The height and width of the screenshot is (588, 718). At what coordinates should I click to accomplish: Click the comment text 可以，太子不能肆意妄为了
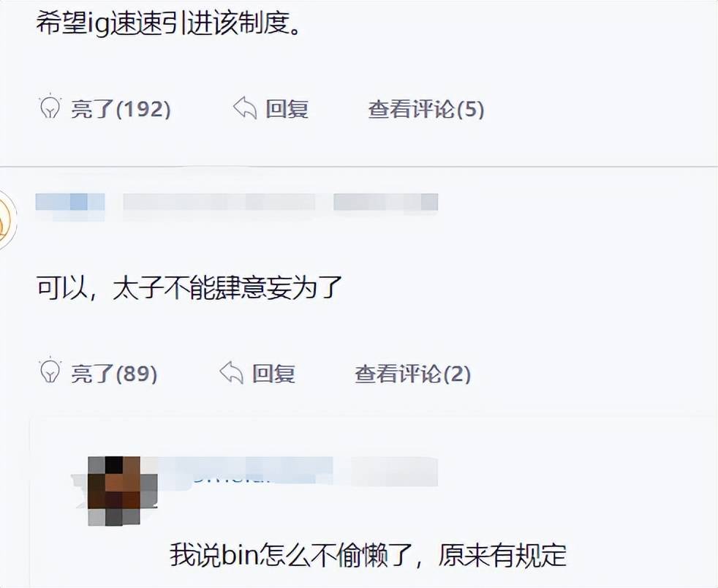click(x=189, y=287)
